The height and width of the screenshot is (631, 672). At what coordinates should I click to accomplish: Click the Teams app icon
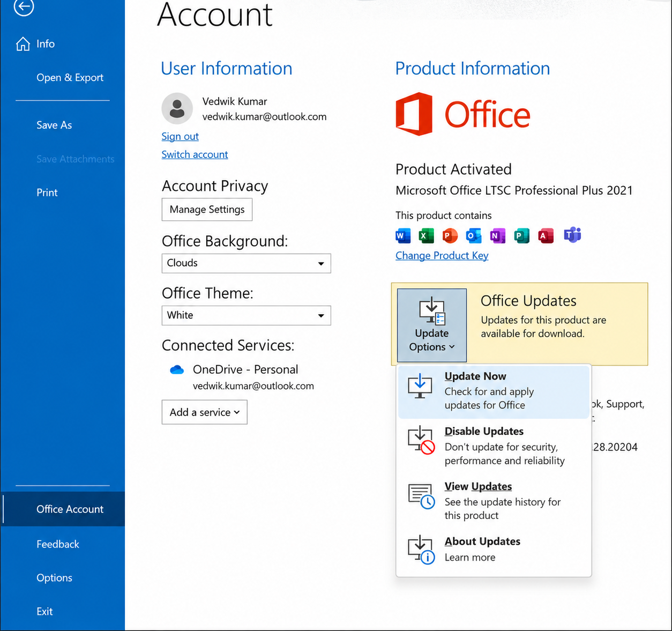pos(572,235)
